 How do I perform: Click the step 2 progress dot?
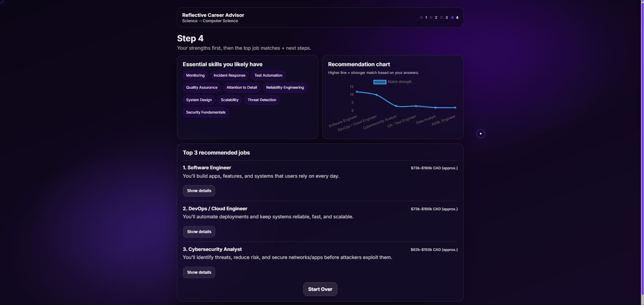click(431, 17)
